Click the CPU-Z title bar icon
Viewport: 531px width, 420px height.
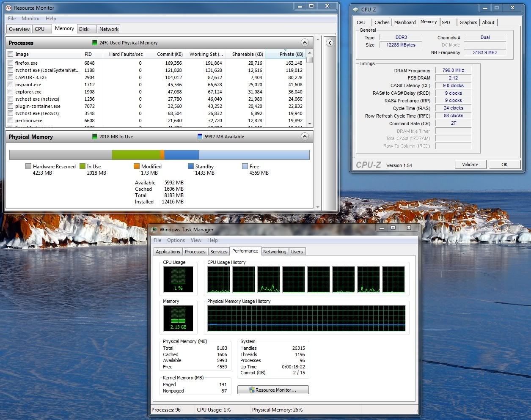coord(355,9)
